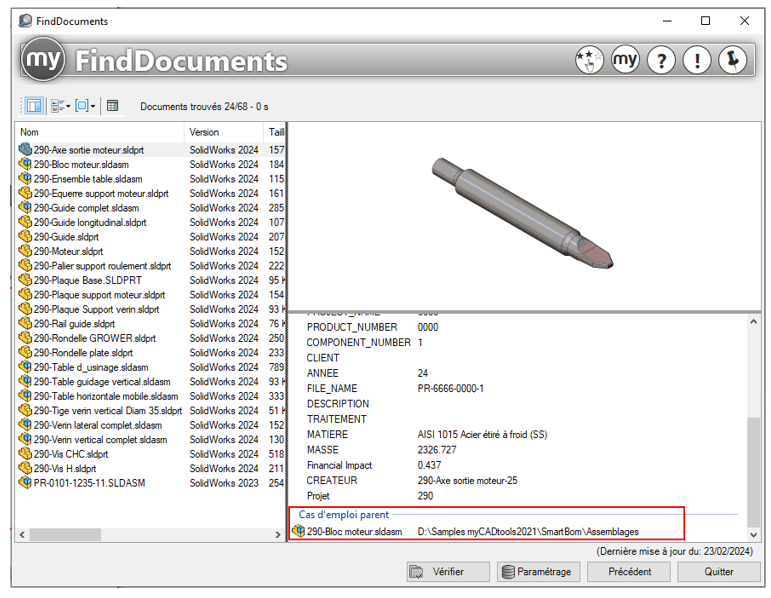Click the Quitter button

tap(719, 571)
